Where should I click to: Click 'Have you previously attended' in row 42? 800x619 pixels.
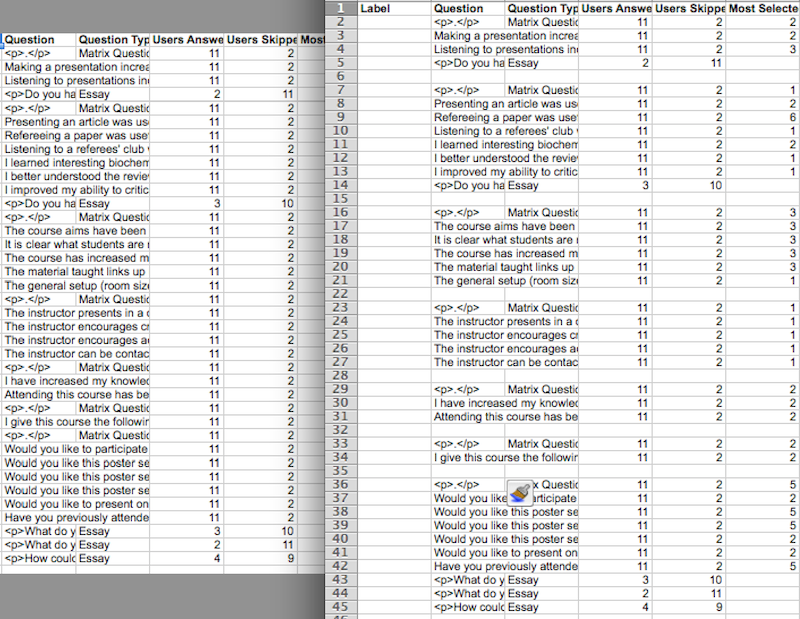tap(468, 566)
